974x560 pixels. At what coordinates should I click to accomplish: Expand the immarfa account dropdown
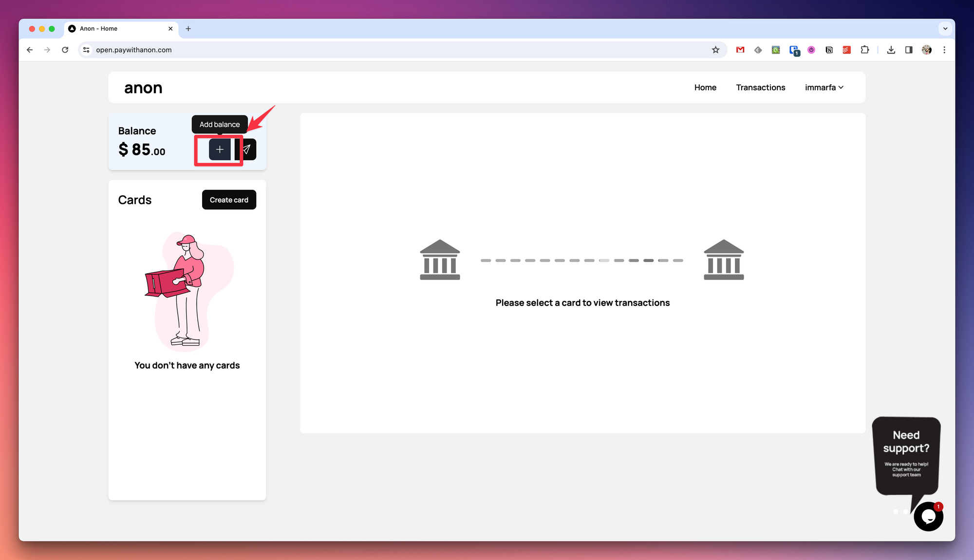pyautogui.click(x=824, y=88)
